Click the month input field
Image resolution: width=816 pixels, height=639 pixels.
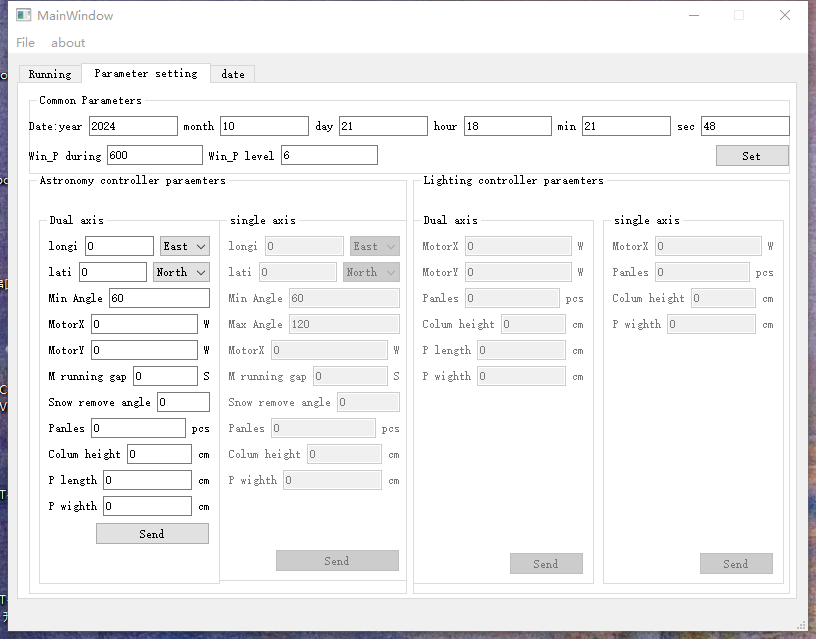point(264,126)
